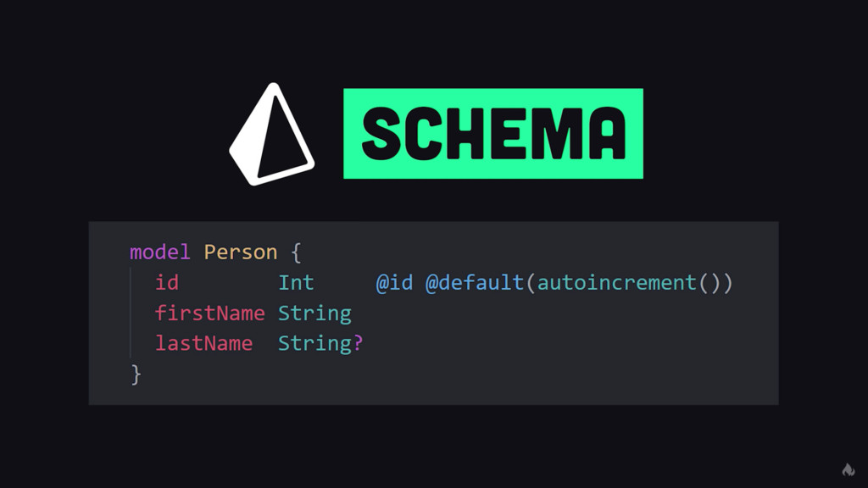Click the 'id' field name
Image resolution: width=868 pixels, height=488 pixels.
click(167, 283)
